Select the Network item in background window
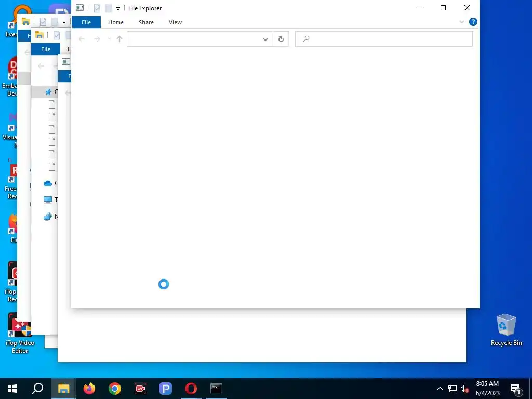Viewport: 532px width, 399px height. [x=47, y=217]
